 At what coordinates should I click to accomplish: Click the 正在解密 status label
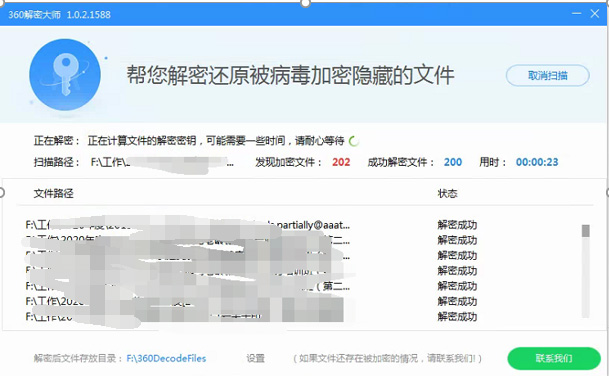pyautogui.click(x=57, y=141)
